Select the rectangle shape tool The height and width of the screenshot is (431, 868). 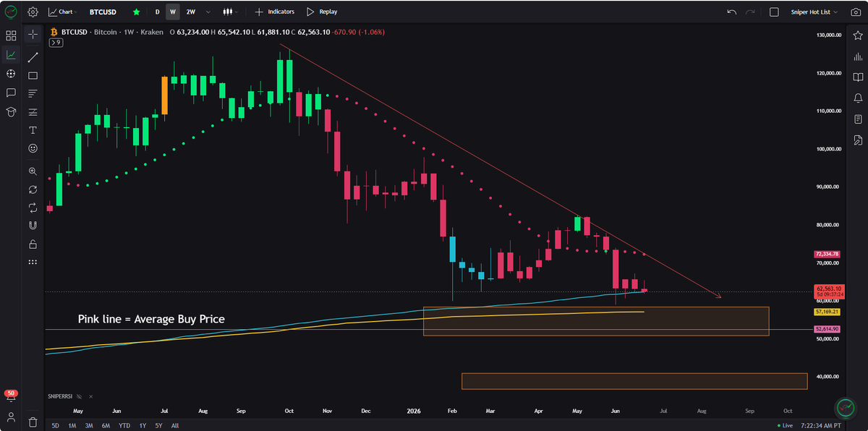tap(33, 75)
